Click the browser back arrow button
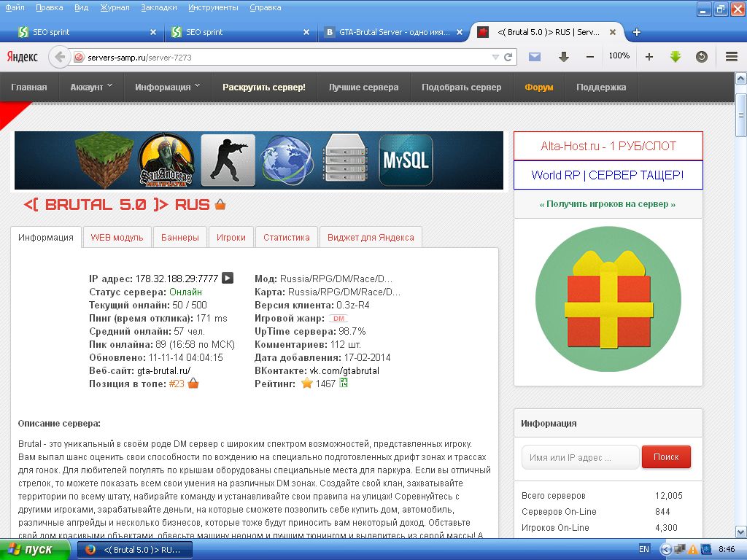 [x=60, y=57]
